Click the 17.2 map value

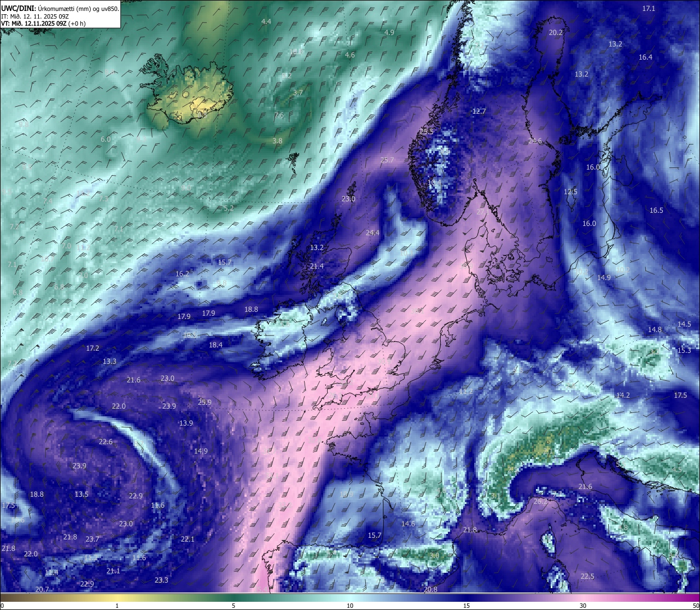coord(93,348)
